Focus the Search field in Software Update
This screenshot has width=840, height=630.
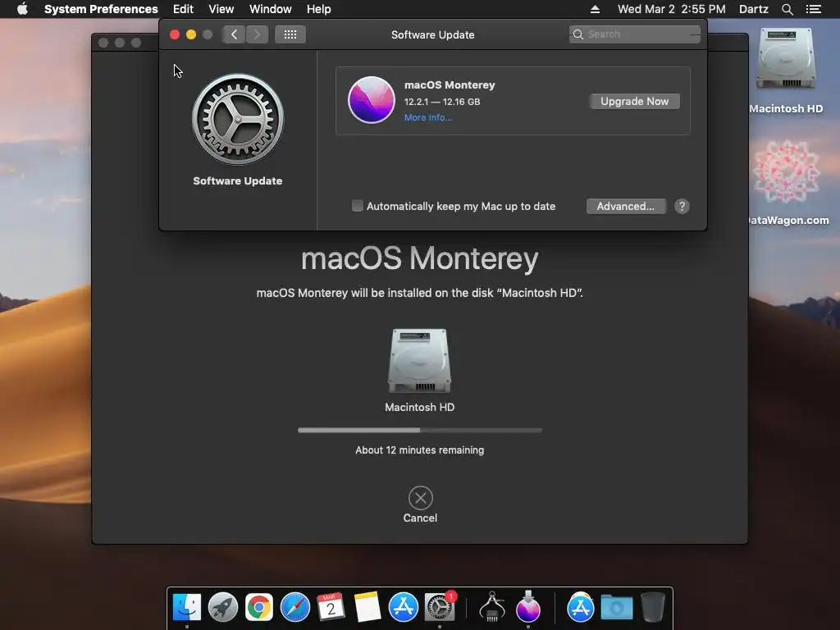(x=635, y=34)
